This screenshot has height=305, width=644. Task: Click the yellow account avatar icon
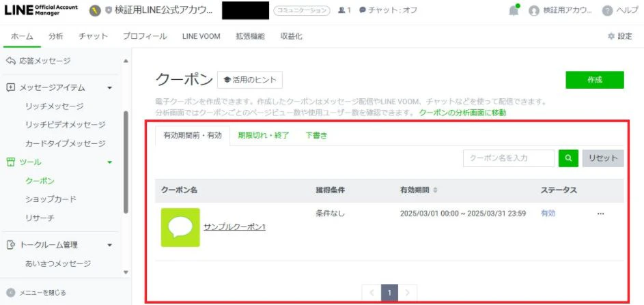[x=95, y=11]
